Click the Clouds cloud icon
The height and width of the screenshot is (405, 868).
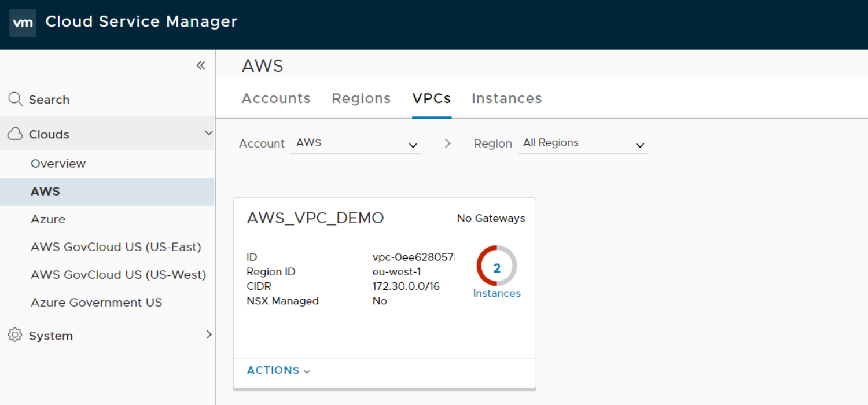click(15, 134)
